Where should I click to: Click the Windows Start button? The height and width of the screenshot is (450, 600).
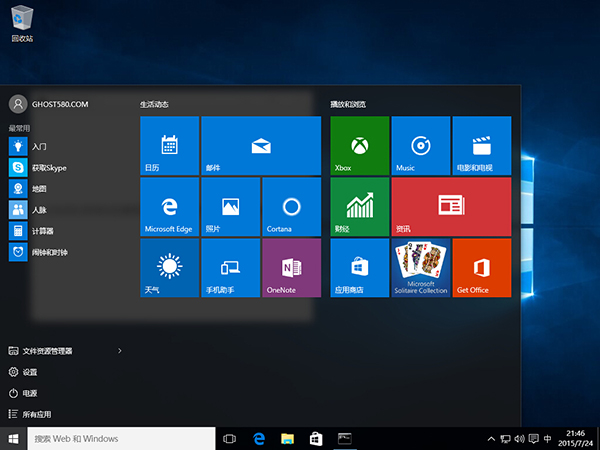pos(13,439)
